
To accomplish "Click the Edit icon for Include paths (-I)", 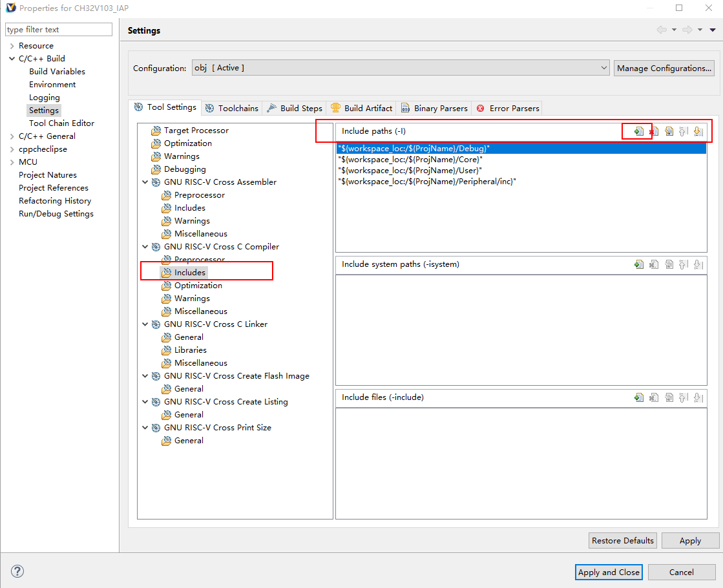I will [669, 131].
